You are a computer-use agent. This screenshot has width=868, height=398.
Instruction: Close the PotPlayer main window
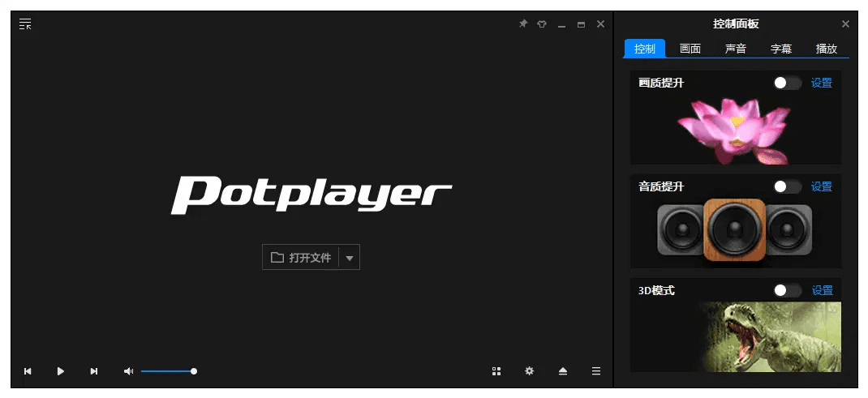(600, 24)
